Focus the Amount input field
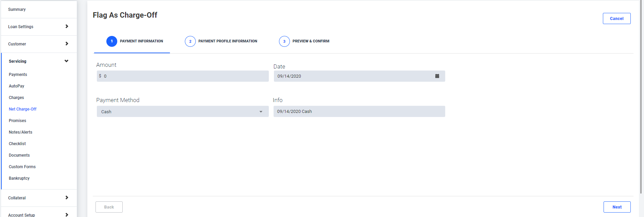Image resolution: width=644 pixels, height=217 pixels. [x=182, y=76]
